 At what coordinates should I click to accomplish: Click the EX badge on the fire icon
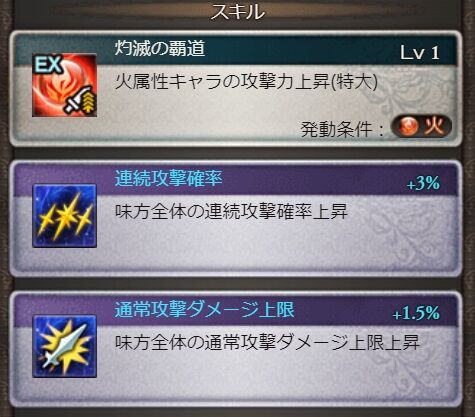(x=48, y=64)
